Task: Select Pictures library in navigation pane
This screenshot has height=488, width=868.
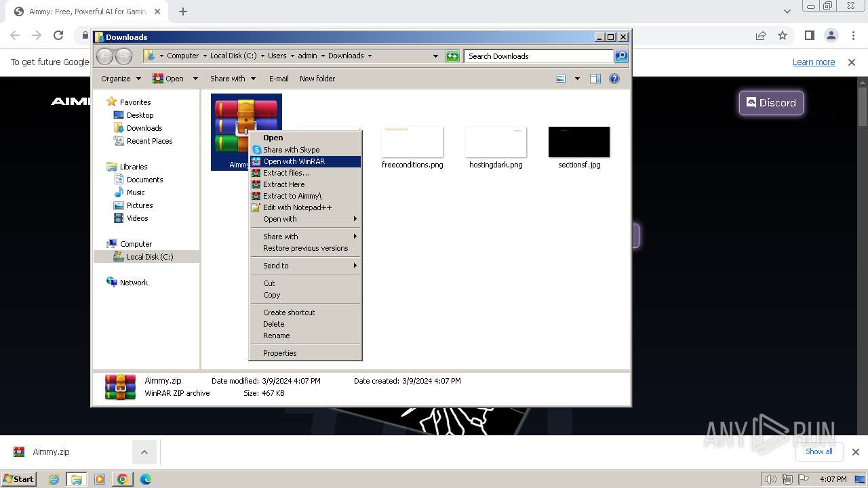Action: (140, 205)
